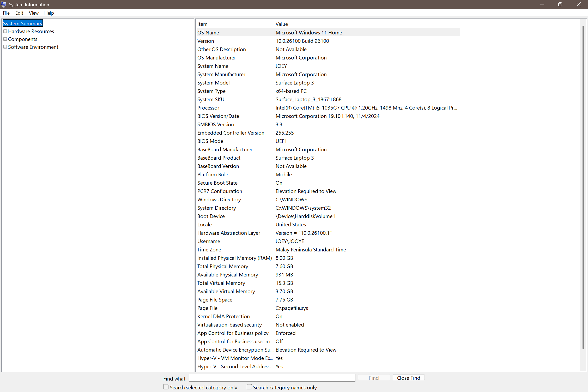
Task: Click the Page File Space row
Action: pos(328,300)
